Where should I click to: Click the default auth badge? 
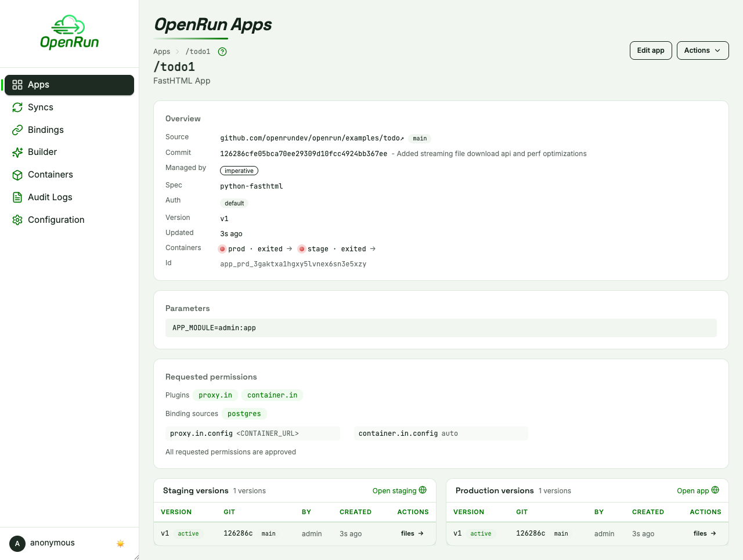(x=234, y=203)
